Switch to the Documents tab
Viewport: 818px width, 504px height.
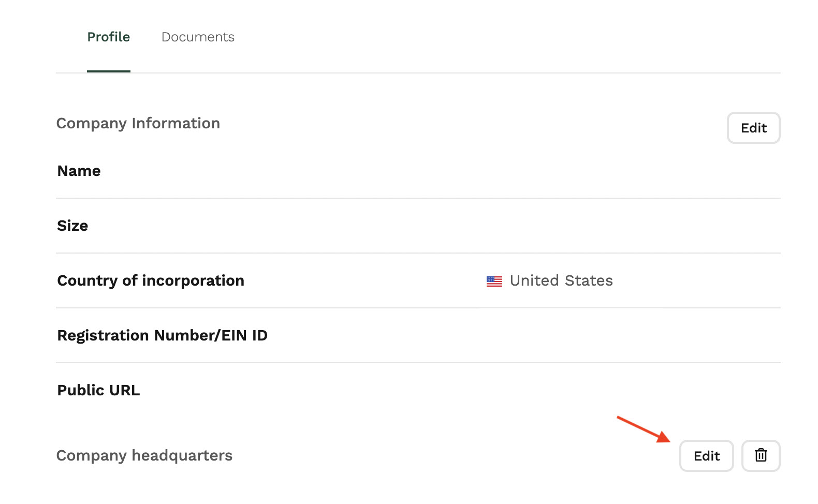pos(198,37)
